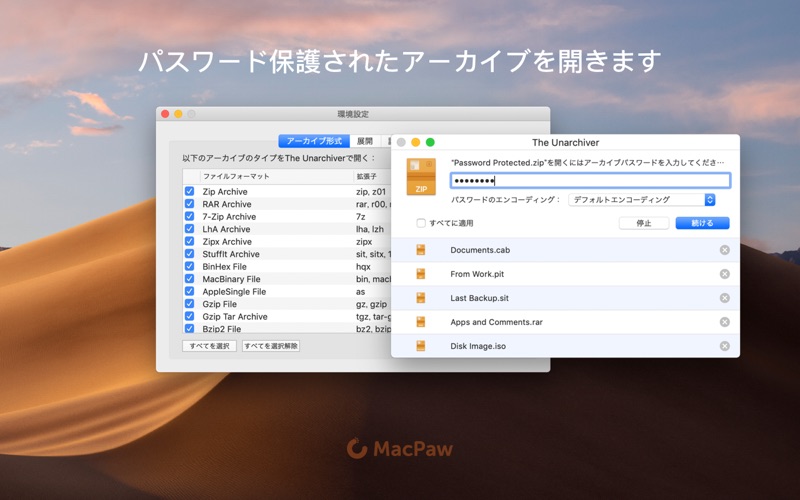800x500 pixels.
Task: Uncheck Zipx Archive format
Action: 189,241
